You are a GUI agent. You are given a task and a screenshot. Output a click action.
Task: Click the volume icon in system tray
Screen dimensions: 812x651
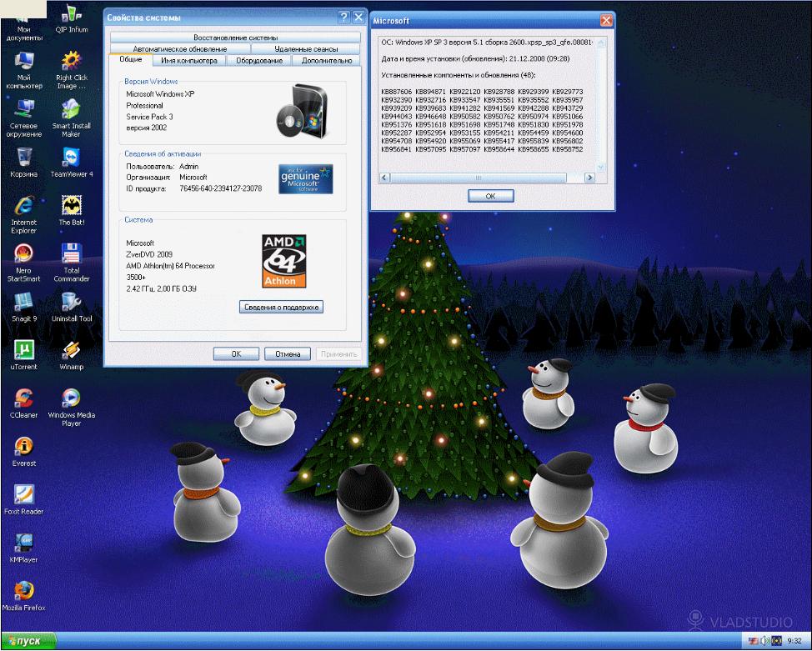pos(765,641)
